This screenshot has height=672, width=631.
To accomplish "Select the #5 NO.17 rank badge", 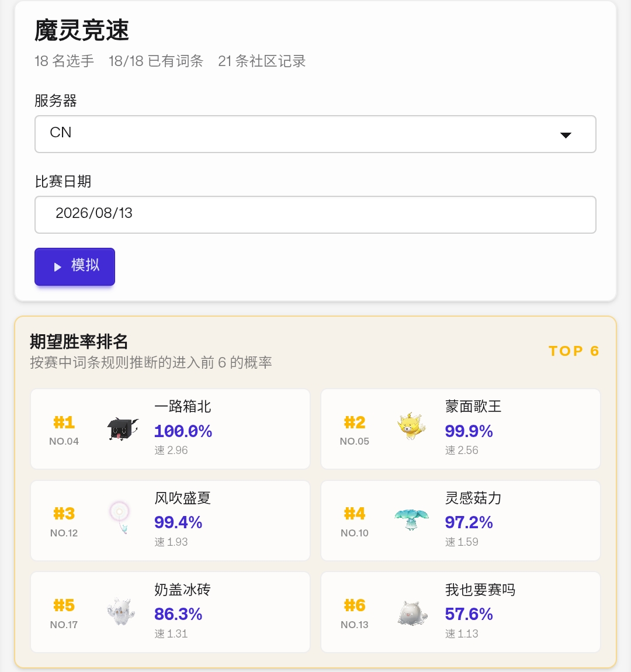I will coord(64,612).
